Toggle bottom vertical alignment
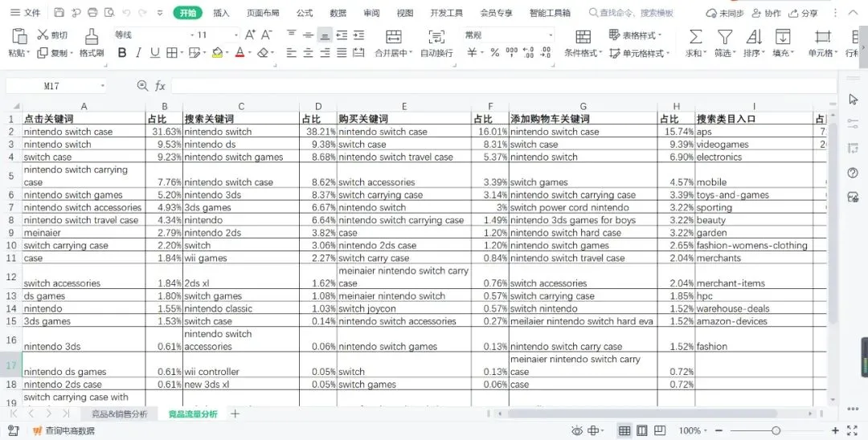The width and height of the screenshot is (868, 440). click(x=325, y=35)
